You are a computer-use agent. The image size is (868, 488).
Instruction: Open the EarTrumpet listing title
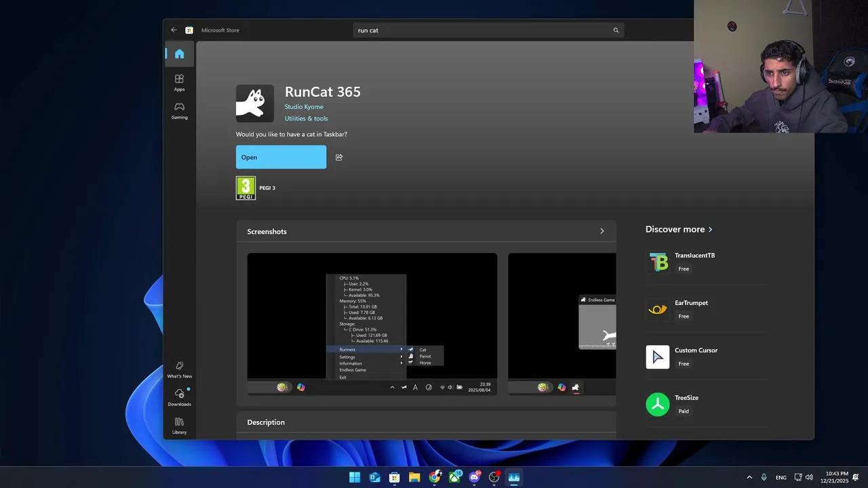pos(691,303)
